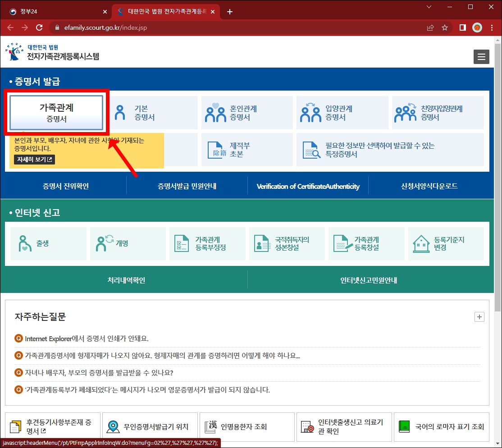Expand the site hamburger menu
Screen dimensions: 502x448
(x=481, y=57)
